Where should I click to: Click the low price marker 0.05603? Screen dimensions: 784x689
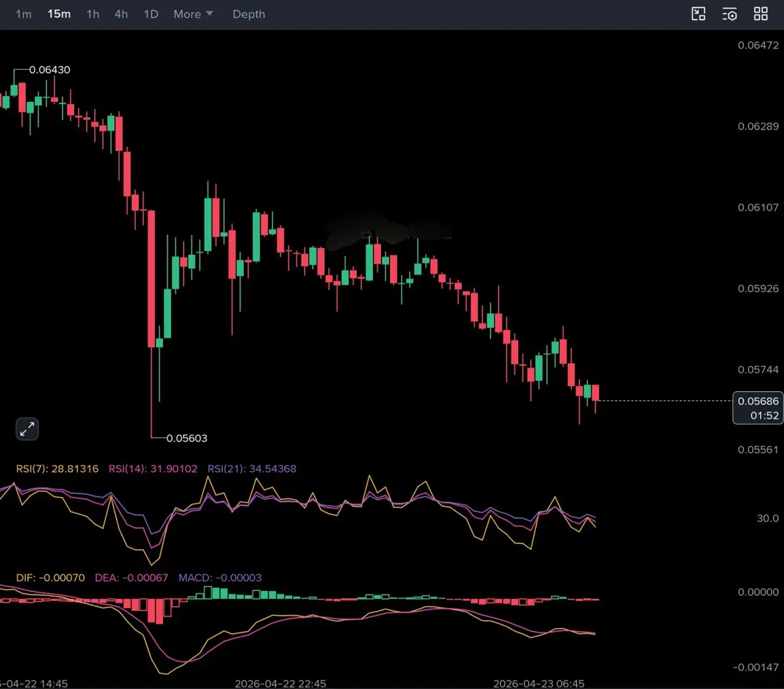[x=187, y=438]
